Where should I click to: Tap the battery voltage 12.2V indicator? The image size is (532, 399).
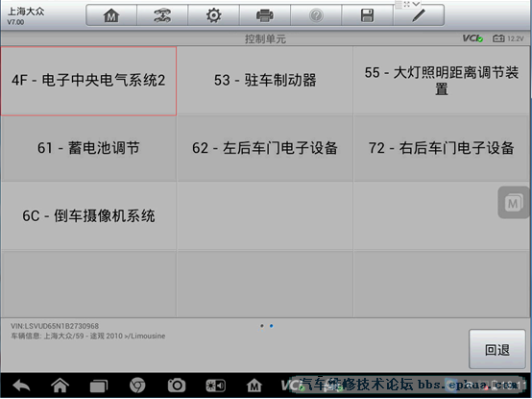click(x=508, y=38)
